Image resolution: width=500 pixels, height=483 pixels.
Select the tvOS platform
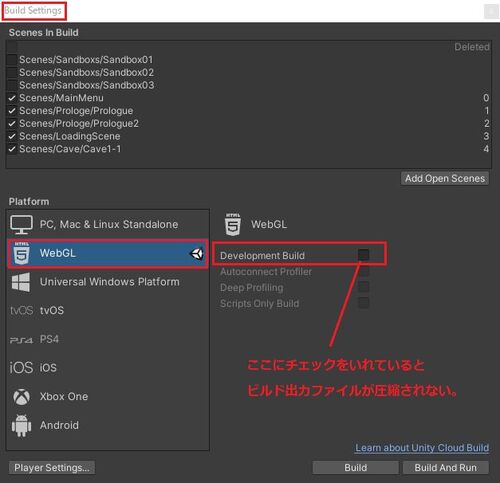108,310
